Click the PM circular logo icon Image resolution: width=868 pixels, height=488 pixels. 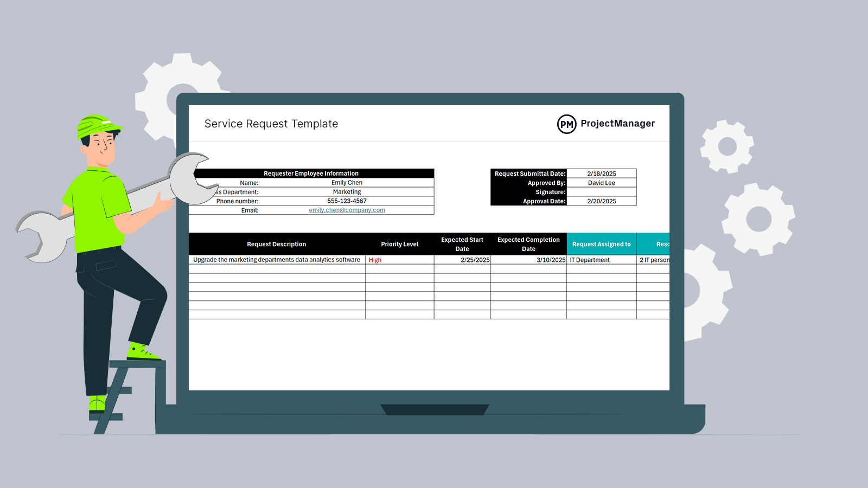(x=566, y=124)
